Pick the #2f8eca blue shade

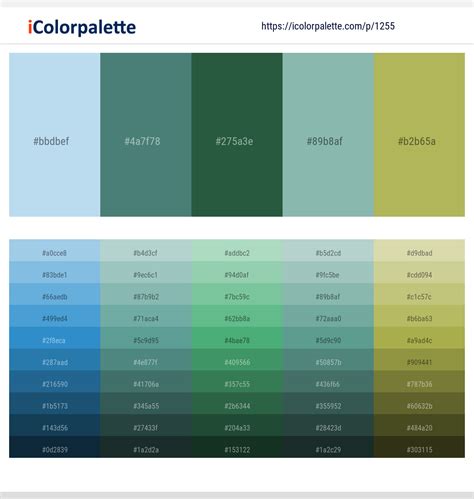pos(55,338)
